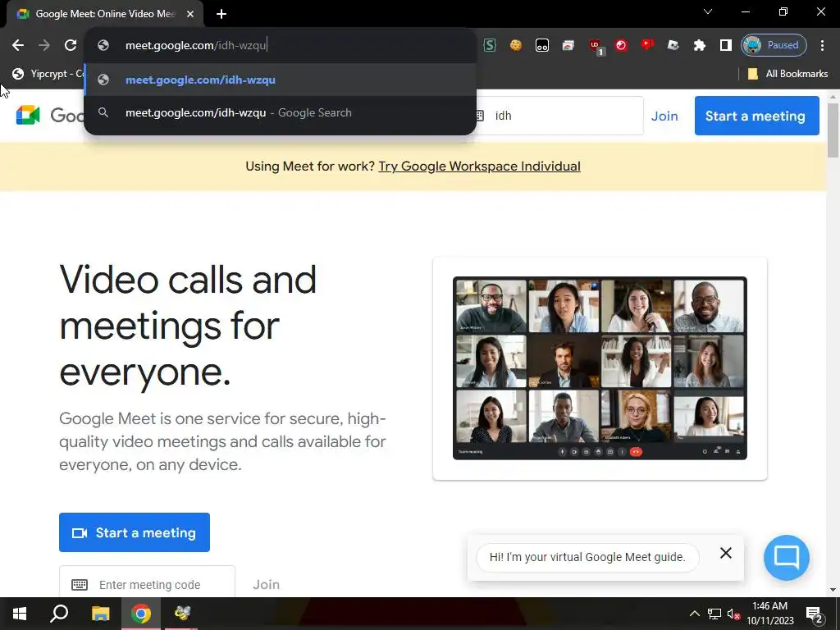
Task: Select the Google Meet browser tab
Action: click(x=104, y=14)
